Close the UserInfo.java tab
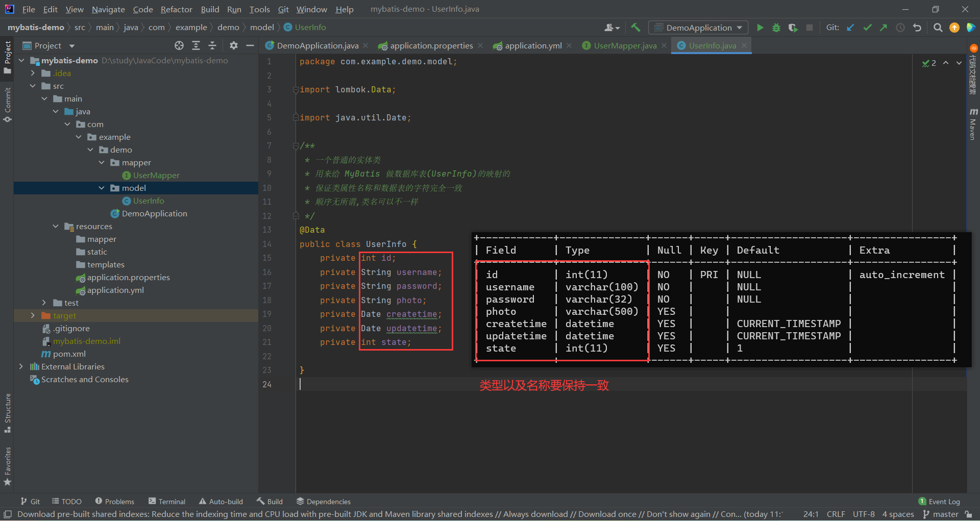980x521 pixels. point(744,45)
